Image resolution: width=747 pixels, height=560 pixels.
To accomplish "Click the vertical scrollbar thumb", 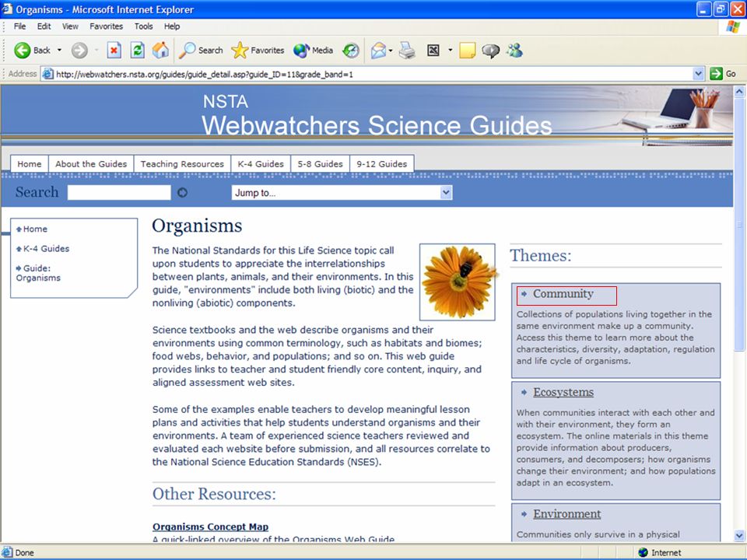I will 739,224.
